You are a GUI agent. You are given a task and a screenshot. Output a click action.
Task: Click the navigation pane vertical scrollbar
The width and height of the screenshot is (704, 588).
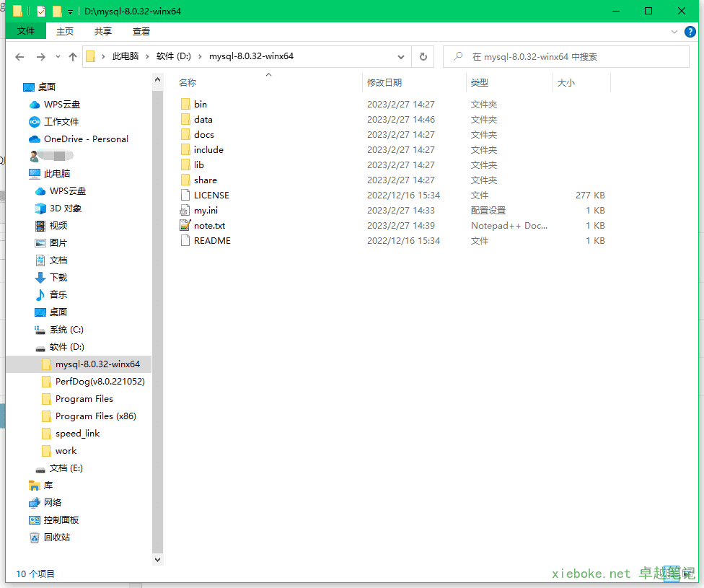pos(158,317)
